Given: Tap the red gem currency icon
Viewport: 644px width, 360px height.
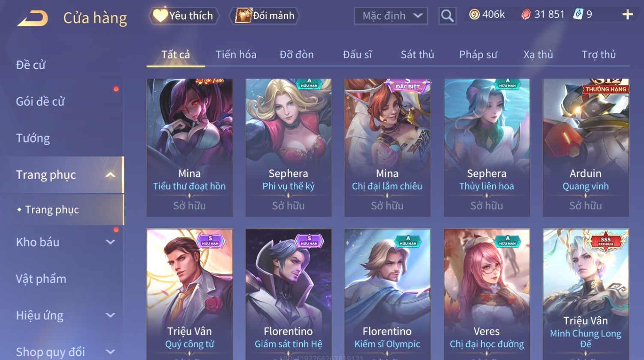Looking at the screenshot, I should [526, 15].
